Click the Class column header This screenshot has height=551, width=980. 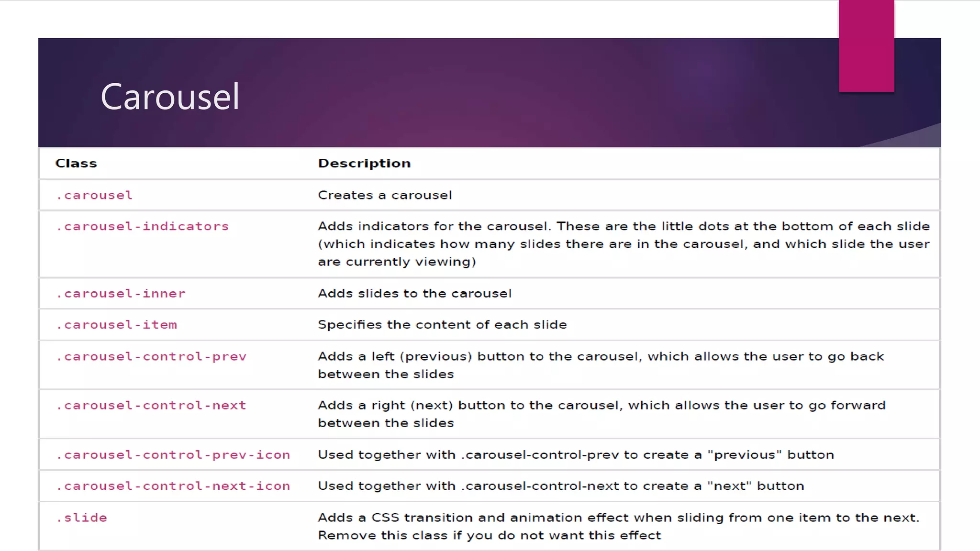pyautogui.click(x=76, y=164)
